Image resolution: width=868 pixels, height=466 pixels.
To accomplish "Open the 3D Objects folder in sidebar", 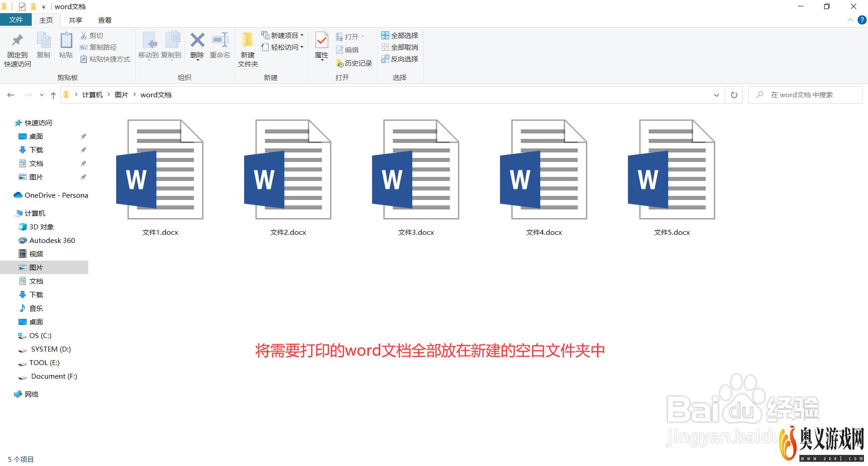I will (x=36, y=227).
